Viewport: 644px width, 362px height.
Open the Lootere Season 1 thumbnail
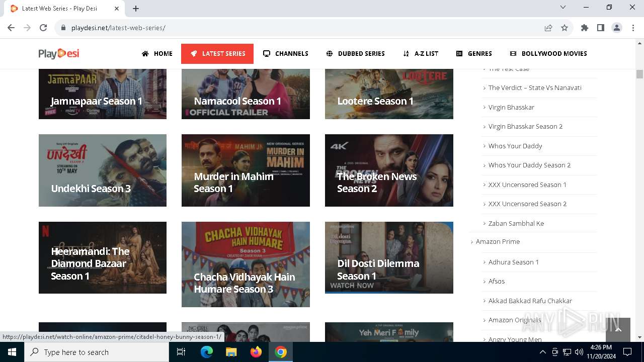pos(389,94)
